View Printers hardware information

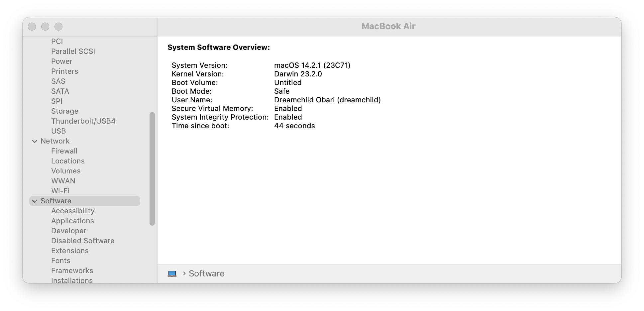coord(65,71)
